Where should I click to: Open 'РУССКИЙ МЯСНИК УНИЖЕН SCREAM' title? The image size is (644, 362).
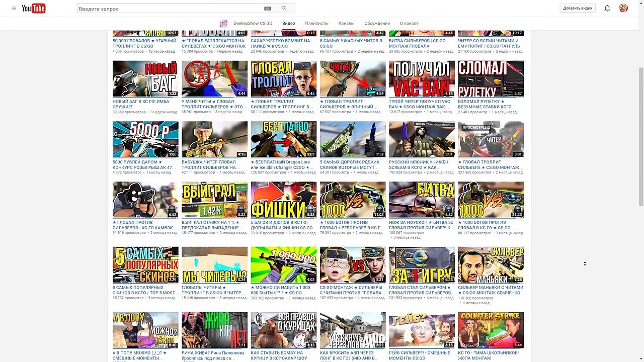pos(419,164)
